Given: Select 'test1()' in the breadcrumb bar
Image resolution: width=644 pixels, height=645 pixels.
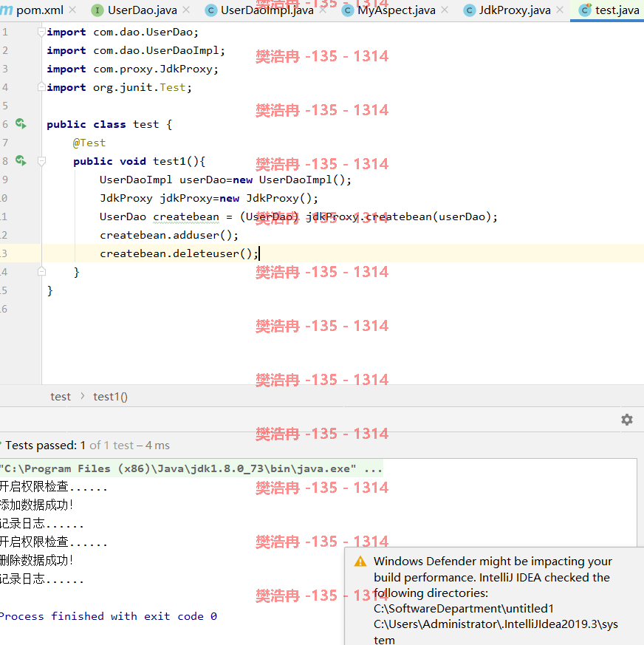Looking at the screenshot, I should click(x=110, y=397).
